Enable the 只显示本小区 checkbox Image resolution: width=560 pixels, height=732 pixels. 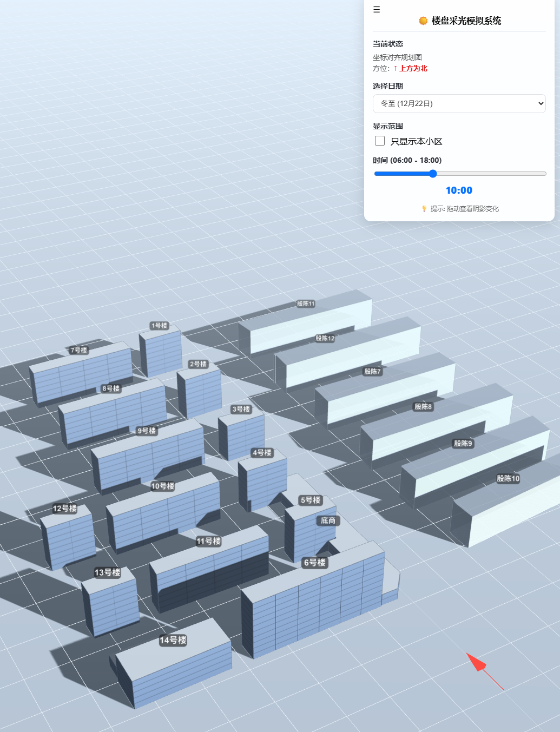(380, 141)
